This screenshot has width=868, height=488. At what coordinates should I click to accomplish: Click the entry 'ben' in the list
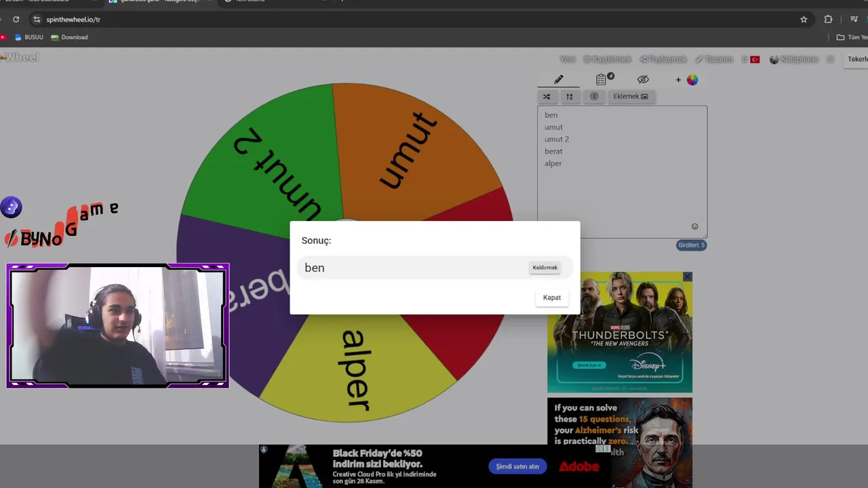pyautogui.click(x=551, y=115)
